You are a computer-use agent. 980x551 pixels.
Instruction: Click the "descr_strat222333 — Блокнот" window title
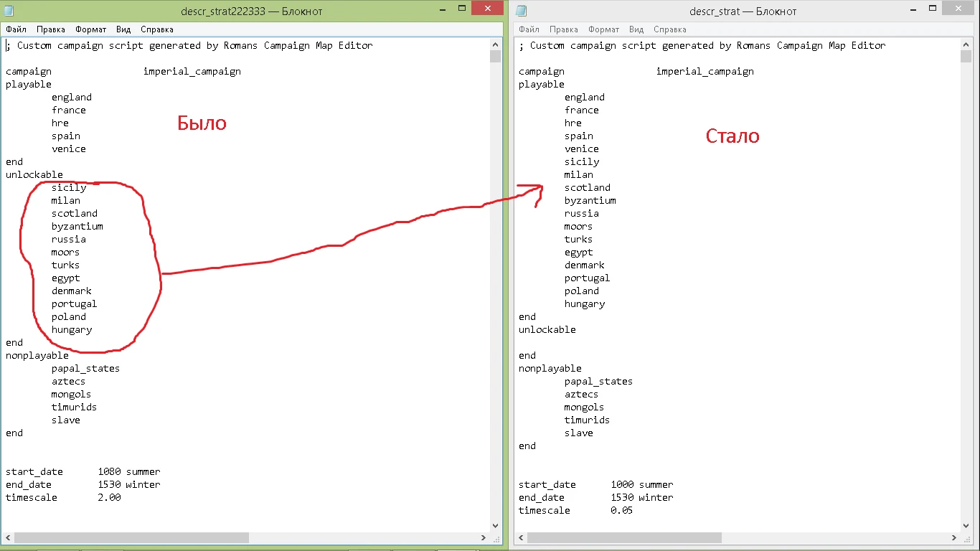(x=251, y=11)
